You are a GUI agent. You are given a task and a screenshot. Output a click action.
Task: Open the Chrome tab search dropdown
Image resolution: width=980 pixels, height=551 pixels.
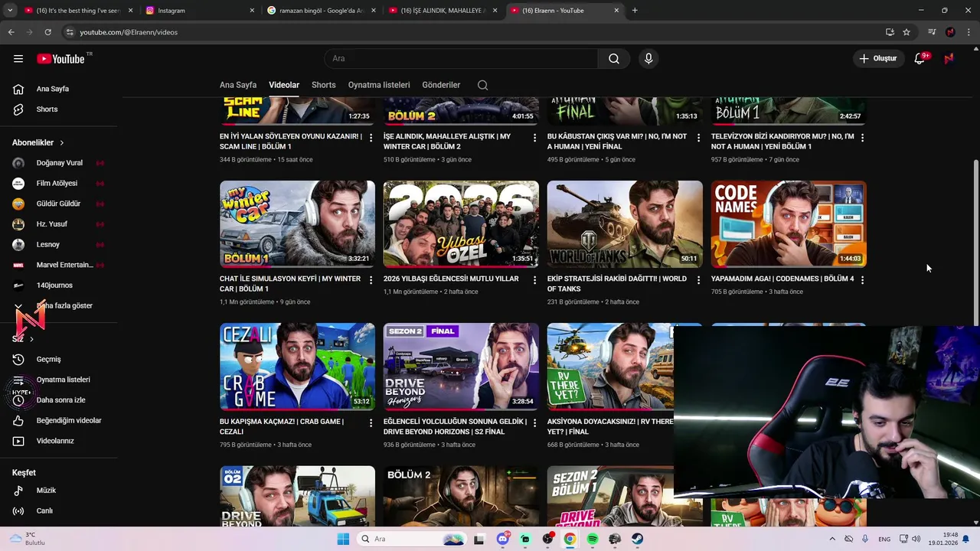click(10, 11)
